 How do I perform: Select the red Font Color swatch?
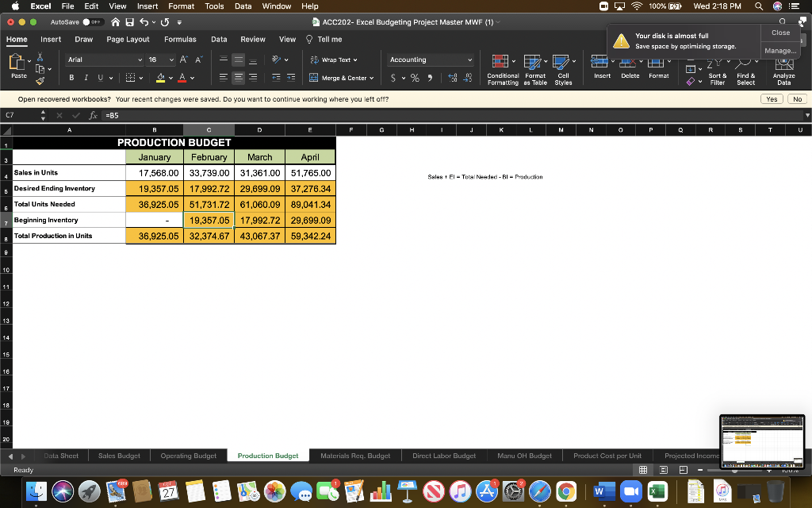(182, 80)
